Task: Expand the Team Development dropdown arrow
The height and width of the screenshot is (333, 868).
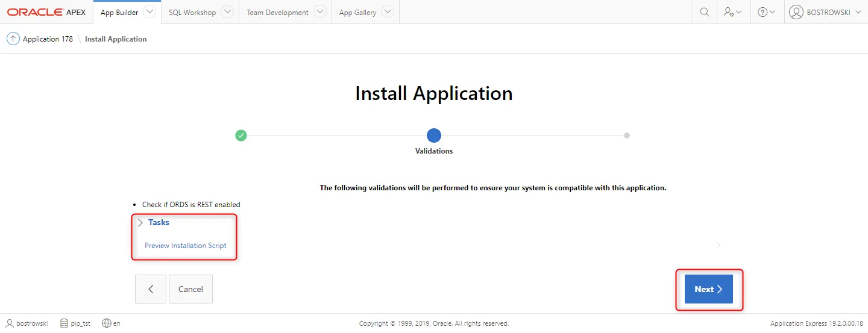Action: [x=320, y=12]
